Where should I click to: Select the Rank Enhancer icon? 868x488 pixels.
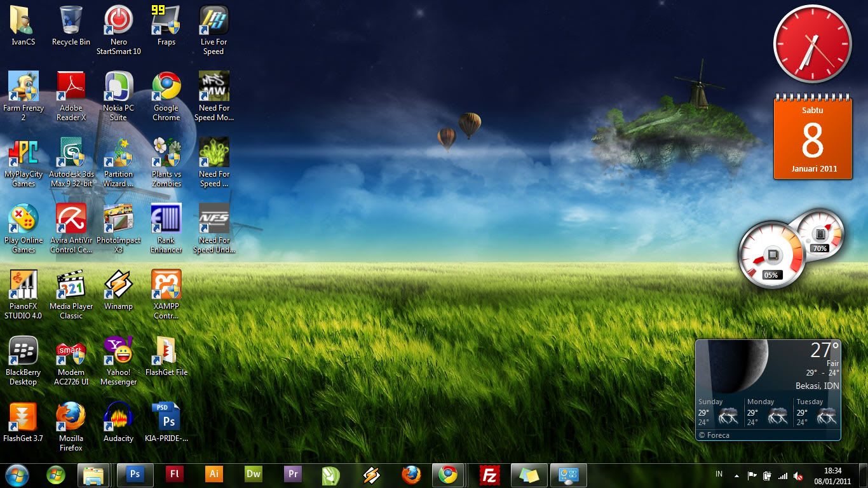(x=166, y=228)
